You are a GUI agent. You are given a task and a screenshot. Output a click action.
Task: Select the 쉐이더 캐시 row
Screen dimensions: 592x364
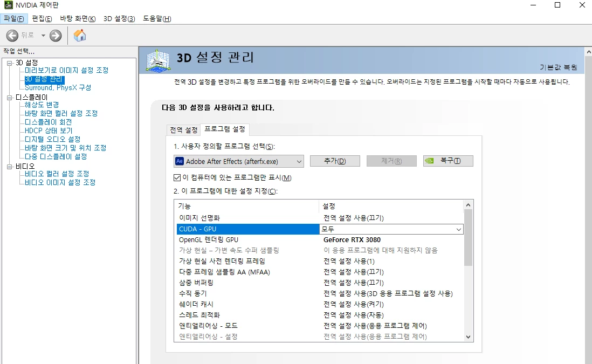point(320,304)
